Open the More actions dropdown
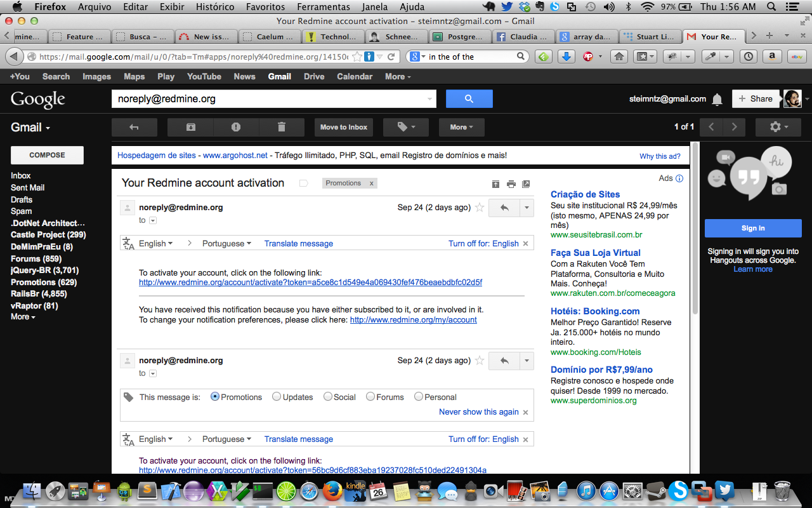 point(461,127)
